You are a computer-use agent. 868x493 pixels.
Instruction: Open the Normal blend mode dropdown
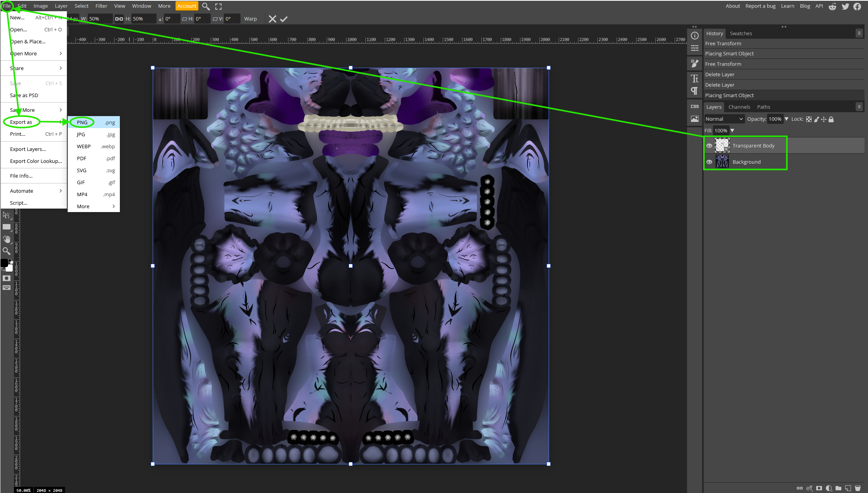[x=724, y=119]
